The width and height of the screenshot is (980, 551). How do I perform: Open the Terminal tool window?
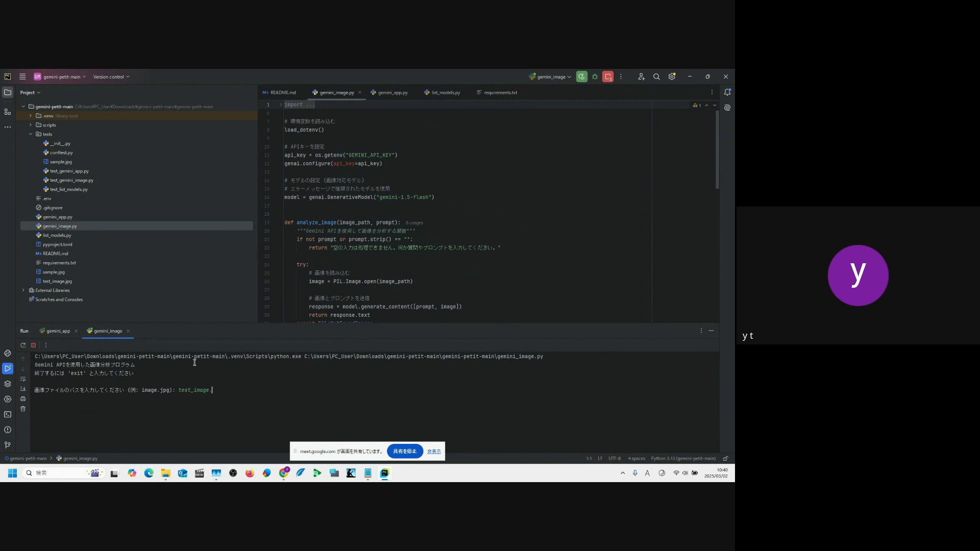click(x=7, y=414)
